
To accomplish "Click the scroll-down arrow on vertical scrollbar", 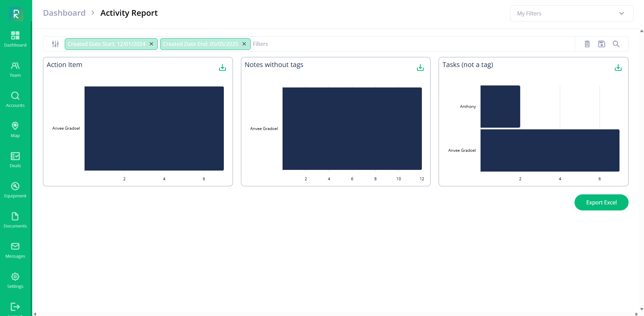I will 642,309.
